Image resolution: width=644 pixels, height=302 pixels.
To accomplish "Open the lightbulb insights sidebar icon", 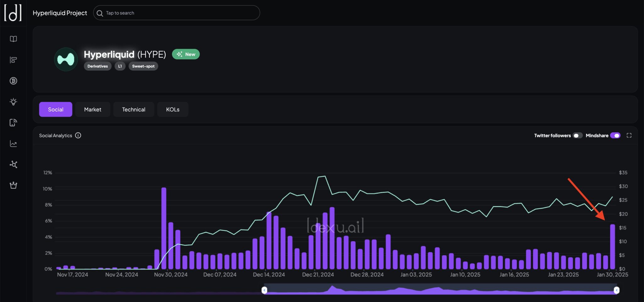I will coord(13,102).
